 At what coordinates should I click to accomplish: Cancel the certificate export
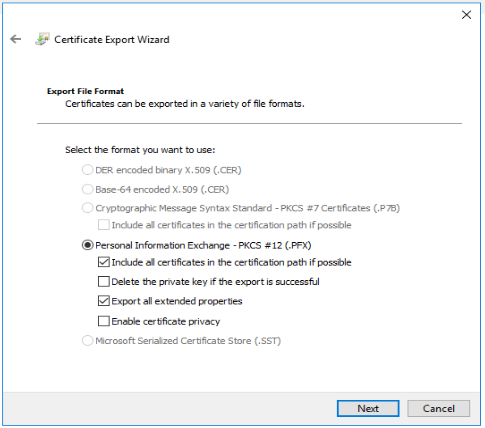439,409
